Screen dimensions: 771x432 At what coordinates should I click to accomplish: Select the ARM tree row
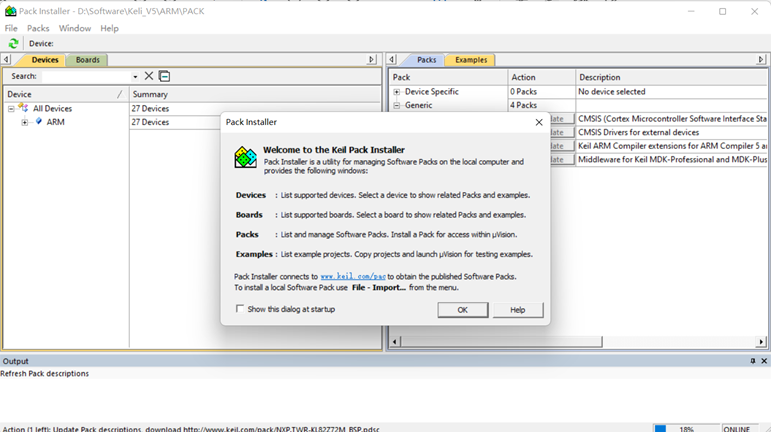click(55, 122)
